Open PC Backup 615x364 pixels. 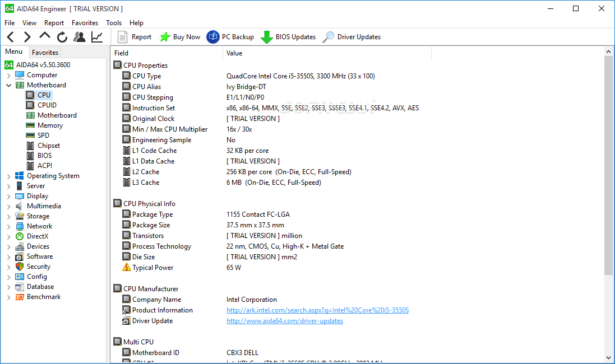click(230, 37)
